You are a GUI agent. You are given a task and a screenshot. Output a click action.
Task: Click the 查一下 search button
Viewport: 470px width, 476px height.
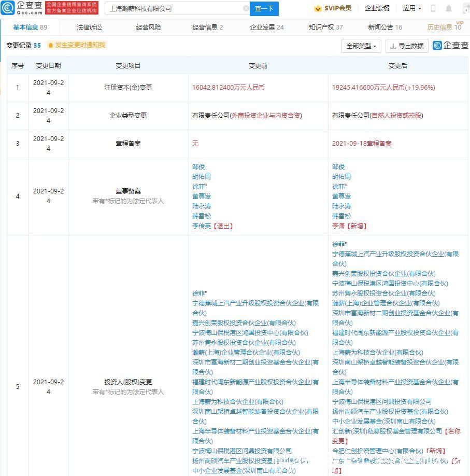[264, 8]
